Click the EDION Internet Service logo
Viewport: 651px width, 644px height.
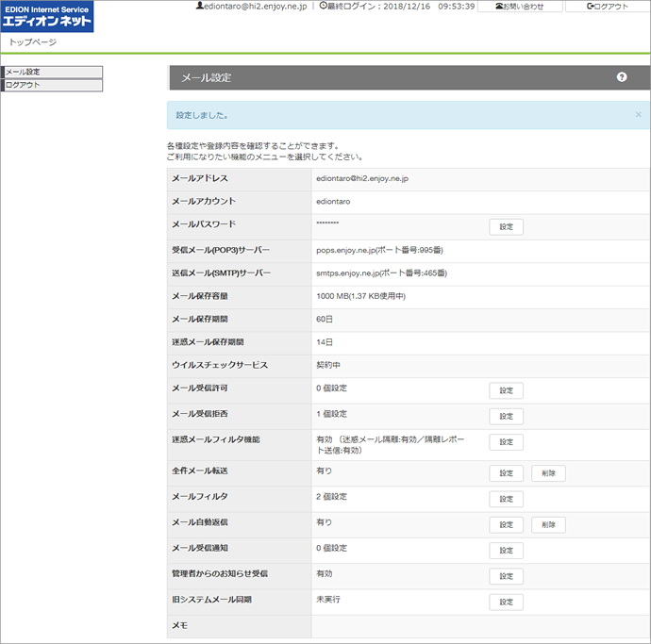click(47, 17)
